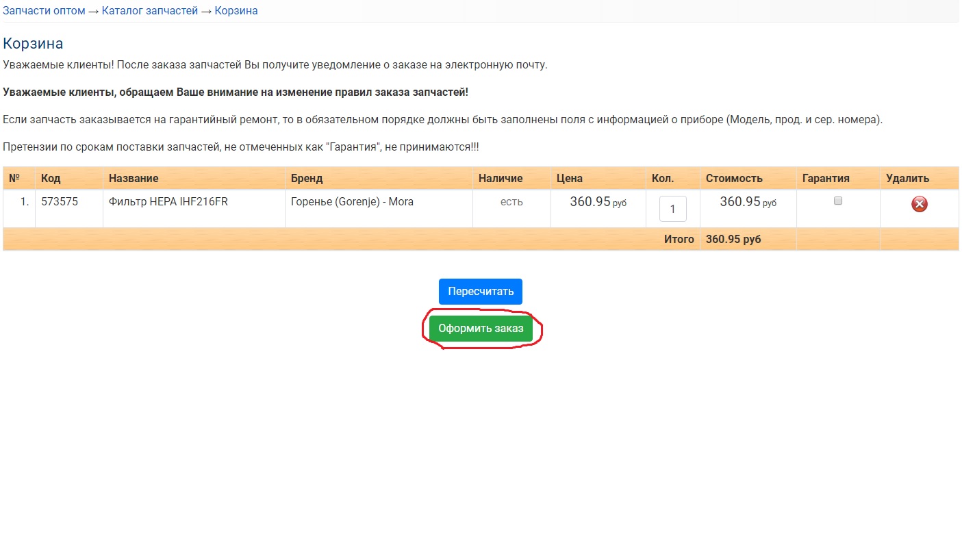Click the Корзина breadcrumb link
Screen dimensions: 962x560
pyautogui.click(x=236, y=11)
